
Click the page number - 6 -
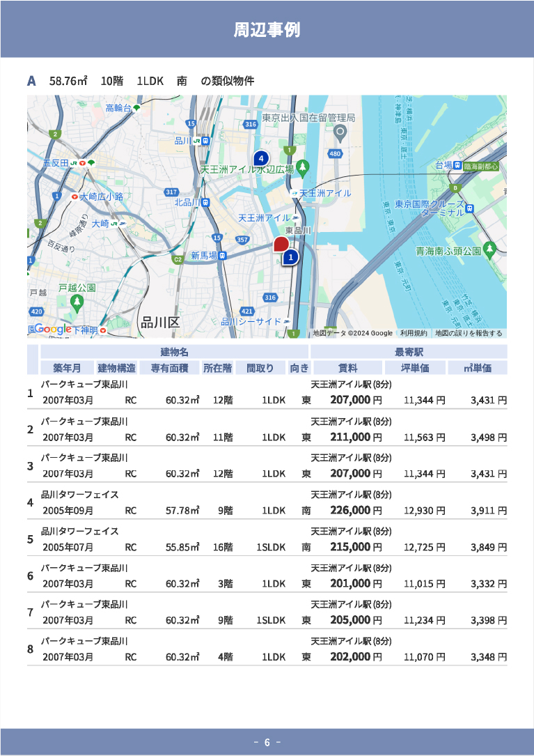coord(267,743)
